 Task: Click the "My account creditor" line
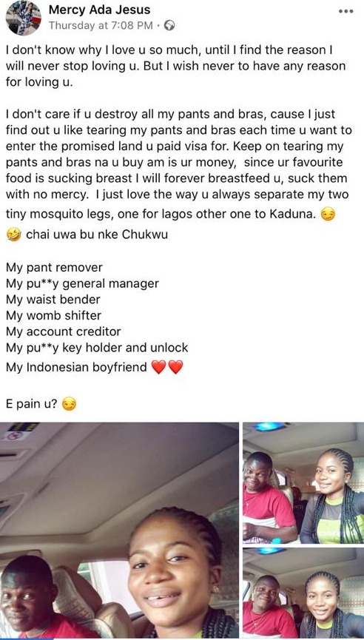(x=63, y=331)
